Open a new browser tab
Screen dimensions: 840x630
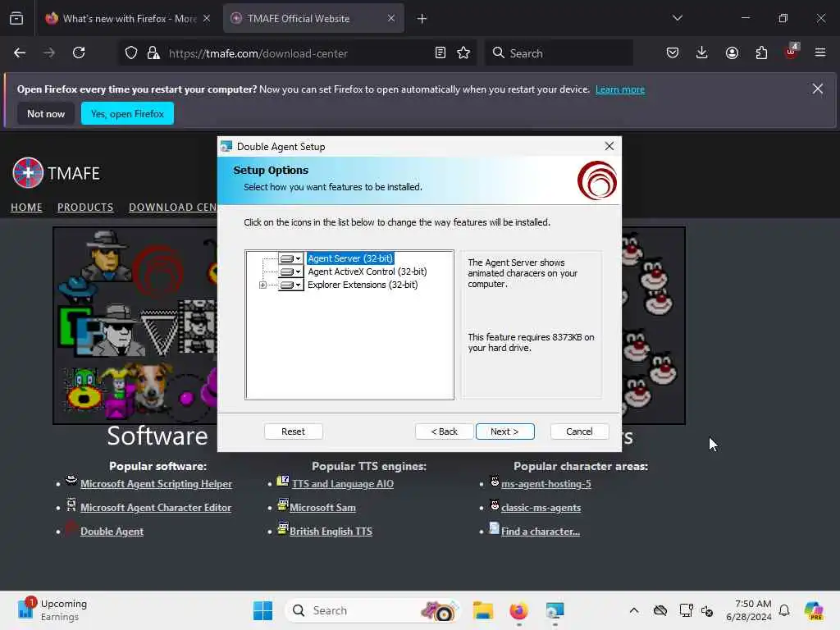(x=422, y=19)
